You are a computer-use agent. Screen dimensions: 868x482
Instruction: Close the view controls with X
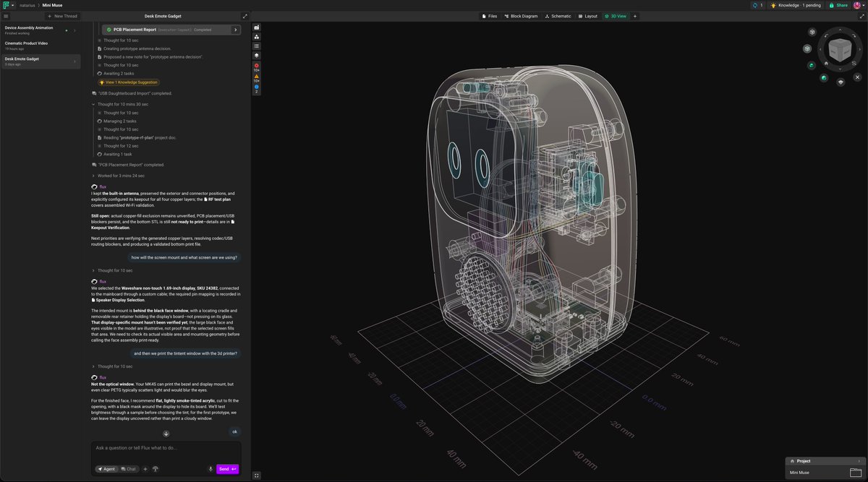[857, 76]
